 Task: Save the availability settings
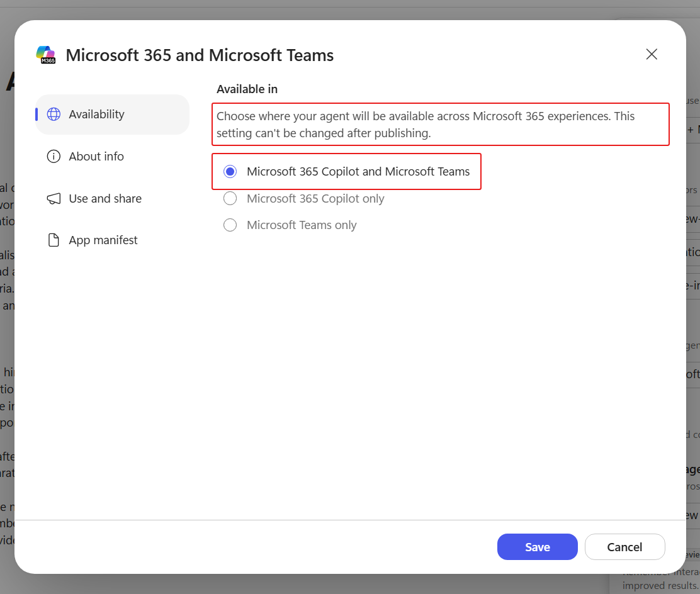tap(537, 547)
